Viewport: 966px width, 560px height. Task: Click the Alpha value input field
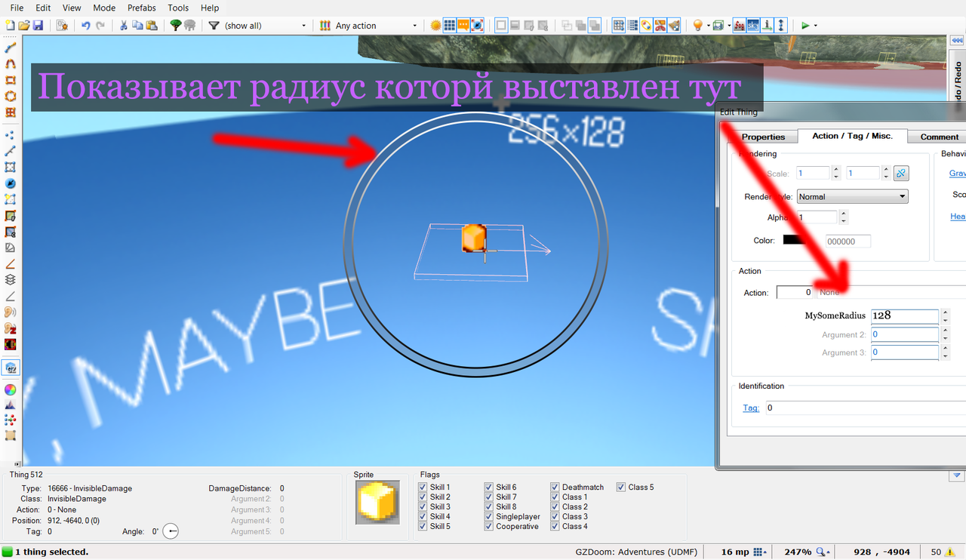pos(817,217)
